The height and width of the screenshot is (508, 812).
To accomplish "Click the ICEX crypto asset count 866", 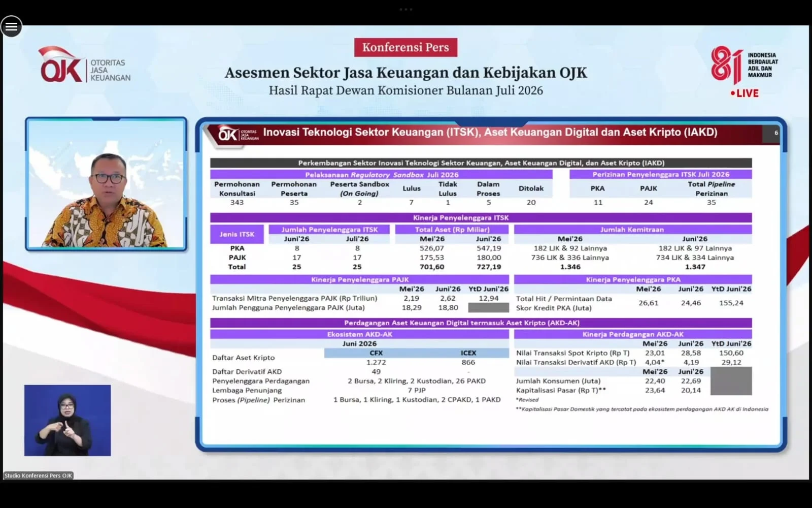I will 468,362.
